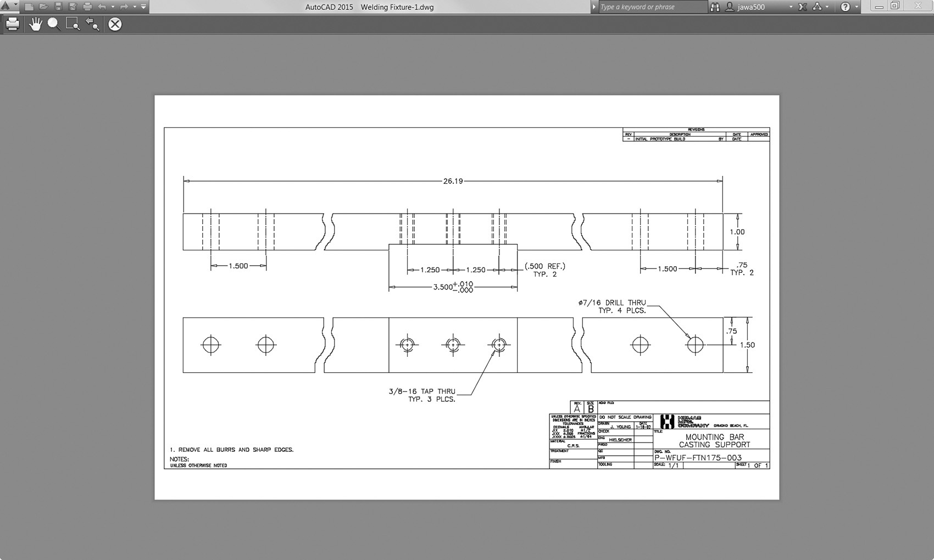Click the binoculars search icon
The width and height of the screenshot is (934, 560).
[715, 7]
